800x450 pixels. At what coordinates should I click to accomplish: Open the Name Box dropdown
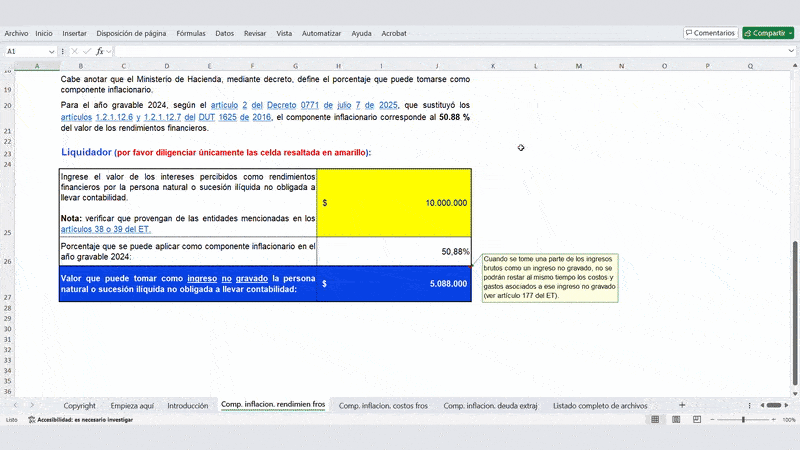tap(53, 51)
